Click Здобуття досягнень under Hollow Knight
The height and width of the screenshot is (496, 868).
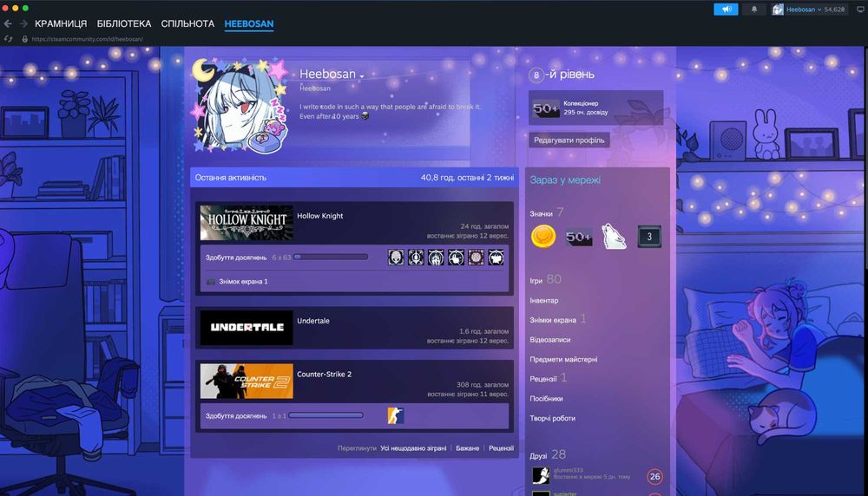236,258
